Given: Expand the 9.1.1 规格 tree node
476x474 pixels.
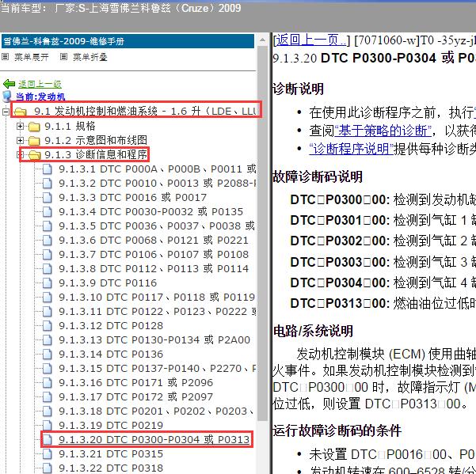Looking at the screenshot, I should 20,126.
